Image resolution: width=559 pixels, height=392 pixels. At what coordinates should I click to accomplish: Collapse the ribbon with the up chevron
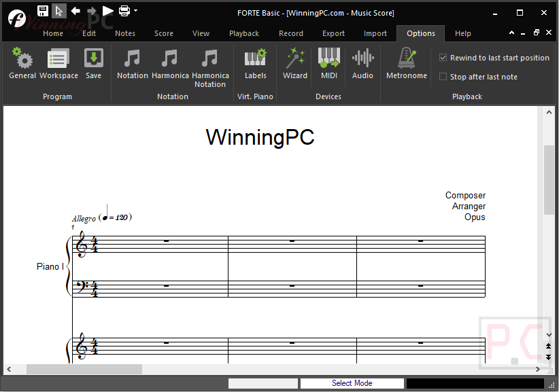pyautogui.click(x=511, y=33)
